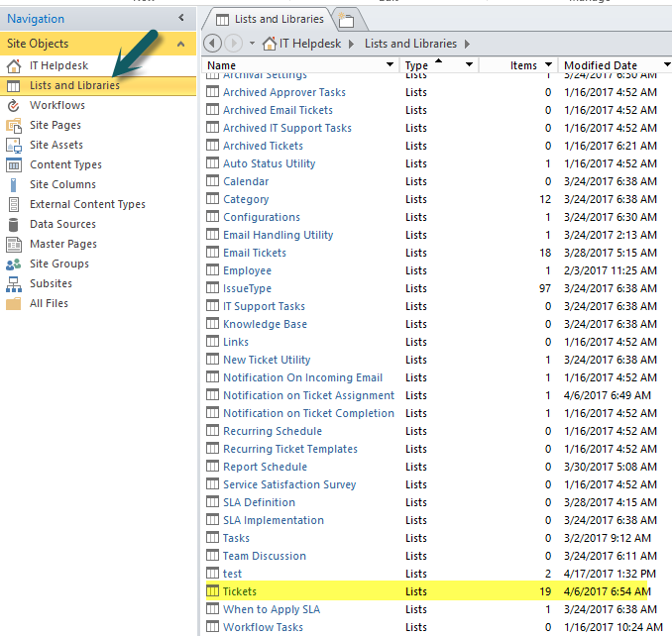This screenshot has height=636, width=672.
Task: Select Master Pages in the navigation pane
Action: point(63,244)
